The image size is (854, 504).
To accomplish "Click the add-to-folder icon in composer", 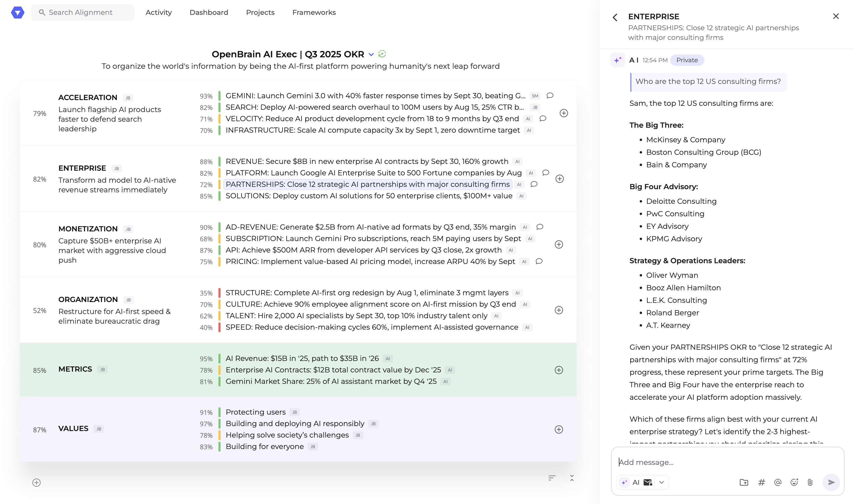I will pyautogui.click(x=744, y=482).
